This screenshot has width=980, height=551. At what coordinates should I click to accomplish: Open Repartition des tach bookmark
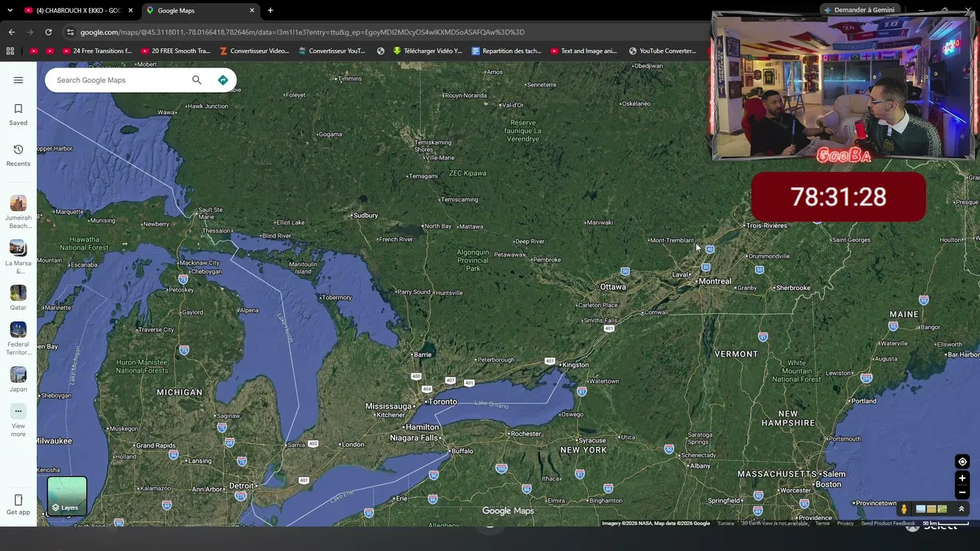pyautogui.click(x=506, y=51)
